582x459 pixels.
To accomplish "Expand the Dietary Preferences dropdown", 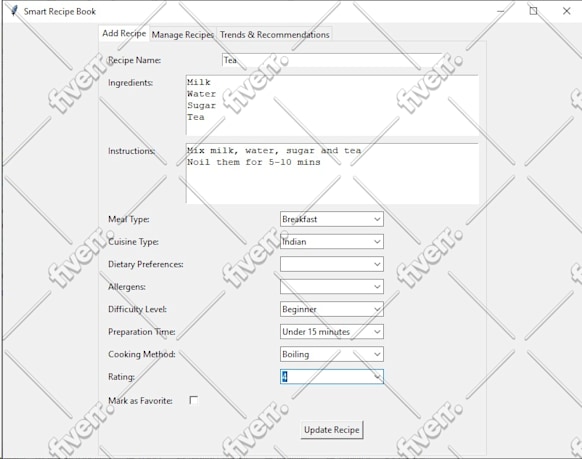I will 332,264.
